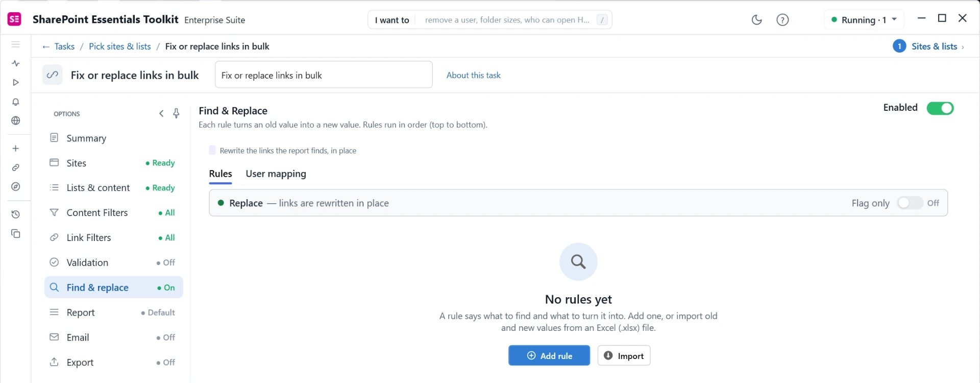Screen dimensions: 980x383
Task: Open help with the question mark icon
Action: (x=782, y=20)
